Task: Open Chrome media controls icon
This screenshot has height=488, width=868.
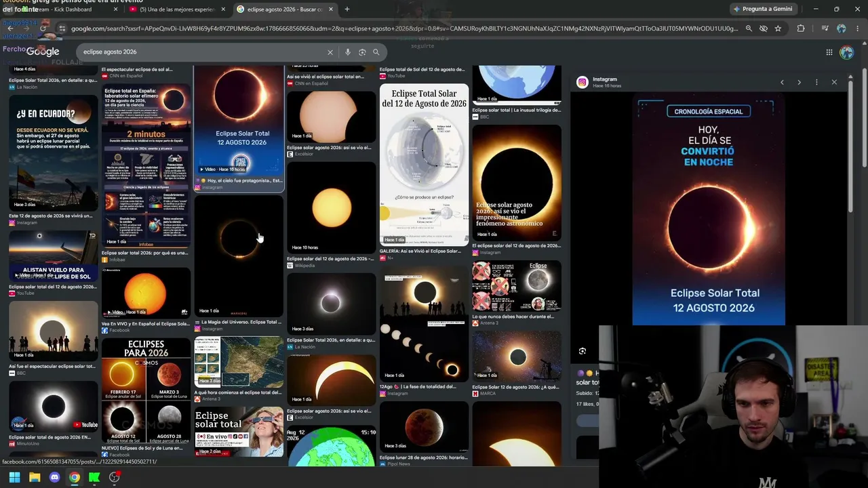Action: (825, 28)
